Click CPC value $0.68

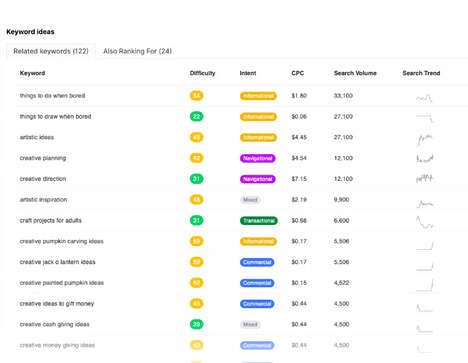tap(299, 220)
